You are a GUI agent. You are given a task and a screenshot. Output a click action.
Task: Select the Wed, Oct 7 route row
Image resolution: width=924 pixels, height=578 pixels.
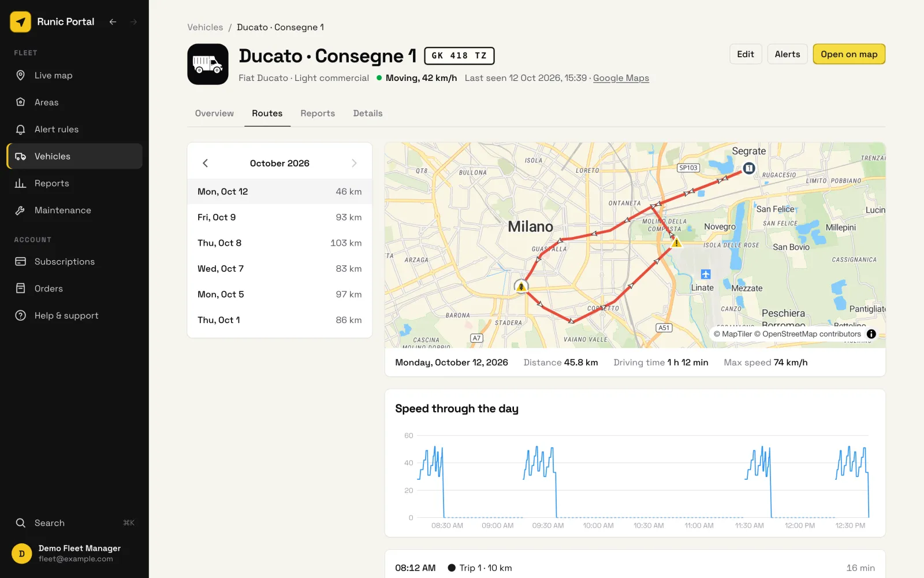click(280, 269)
